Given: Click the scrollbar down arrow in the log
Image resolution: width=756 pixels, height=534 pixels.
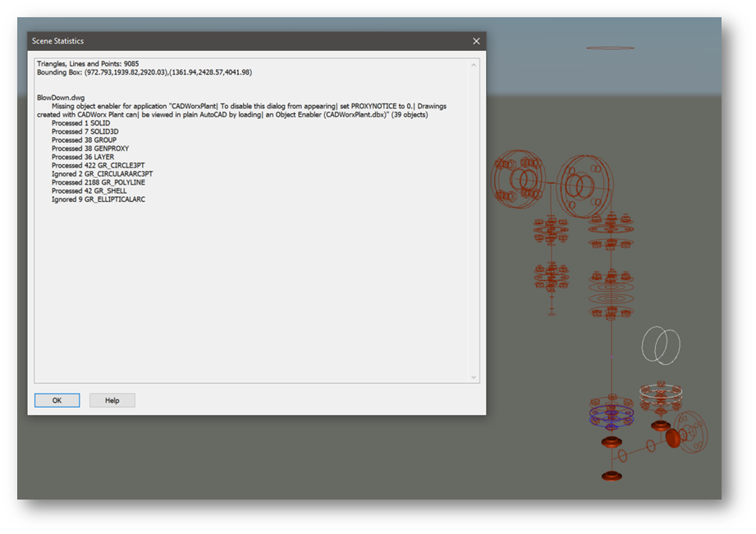Looking at the screenshot, I should [475, 377].
